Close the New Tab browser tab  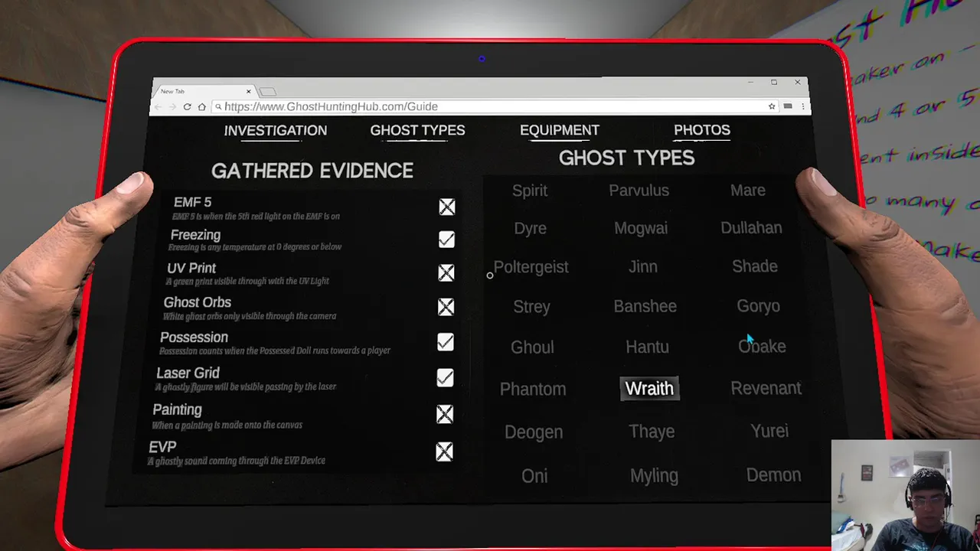tap(248, 91)
